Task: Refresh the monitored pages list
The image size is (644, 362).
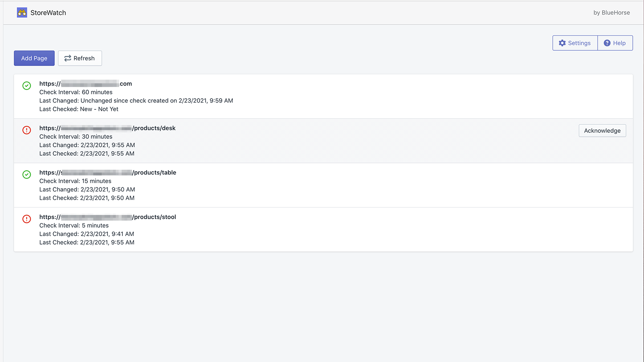Action: (80, 58)
